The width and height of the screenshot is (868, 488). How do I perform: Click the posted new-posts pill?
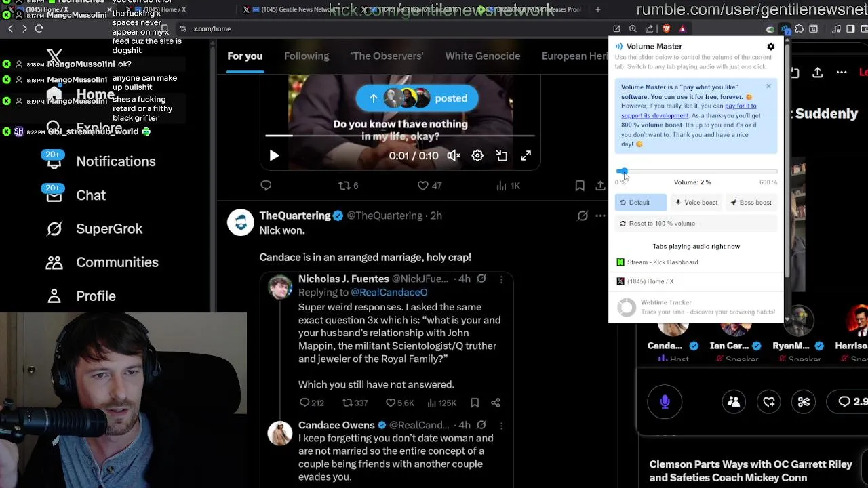(x=417, y=98)
